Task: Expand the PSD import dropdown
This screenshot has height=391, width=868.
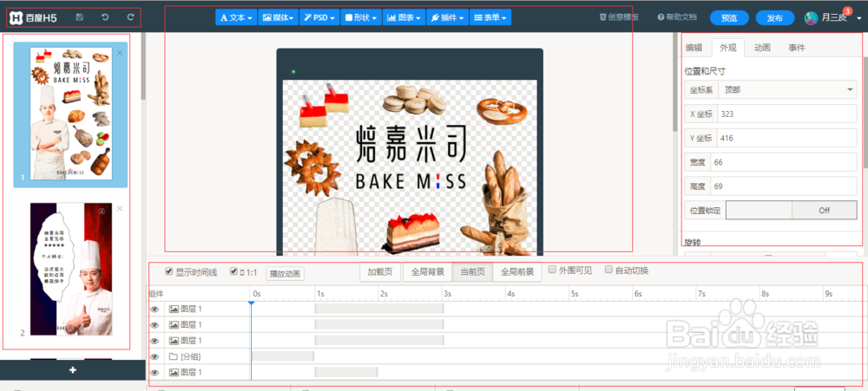Action: click(x=319, y=17)
